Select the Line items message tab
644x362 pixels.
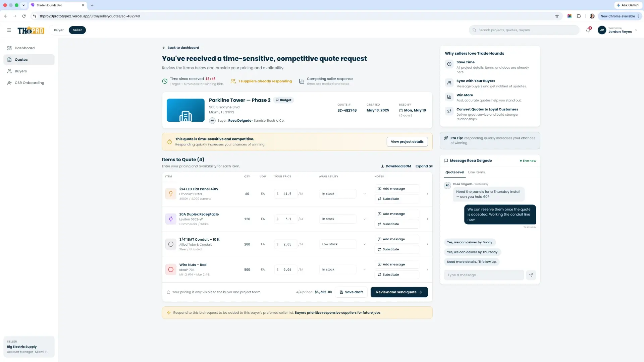[476, 172]
